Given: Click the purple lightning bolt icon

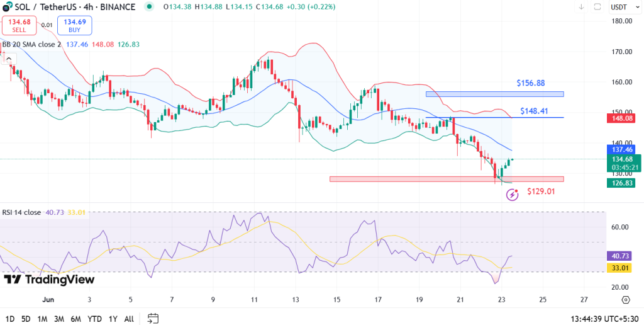Looking at the screenshot, I should click(x=513, y=195).
